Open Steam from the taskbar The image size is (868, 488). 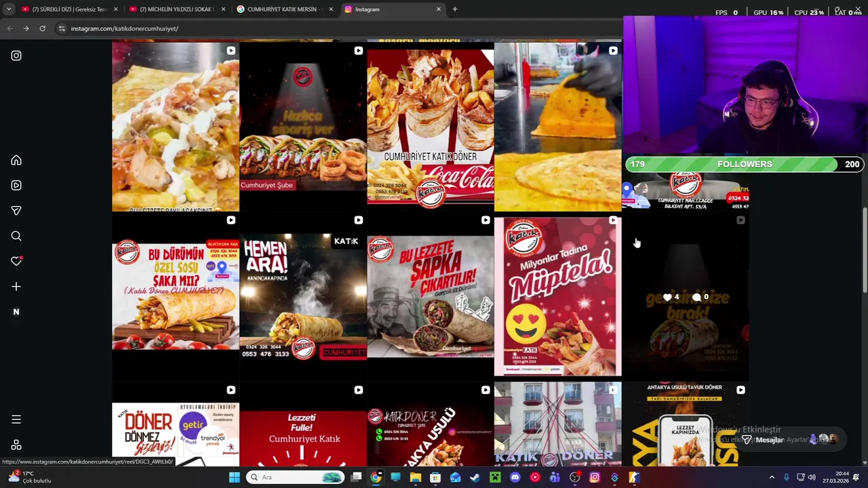tap(475, 477)
